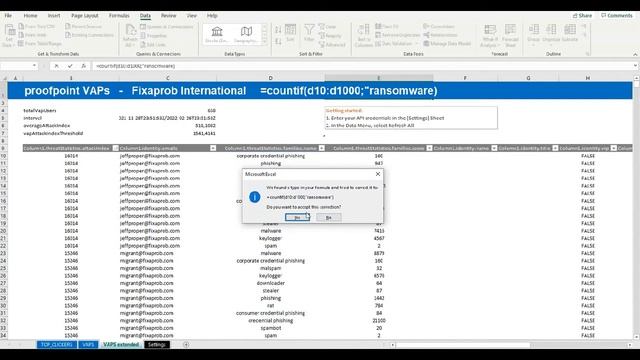640x360 pixels.
Task: Open the Help ribbon tab
Action: (212, 16)
